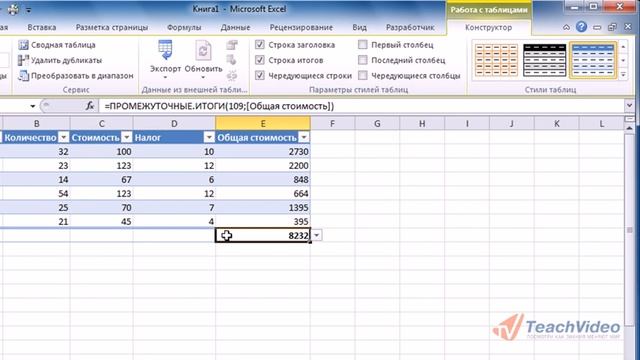
Task: Open the Разработчик tab
Action: 410,27
